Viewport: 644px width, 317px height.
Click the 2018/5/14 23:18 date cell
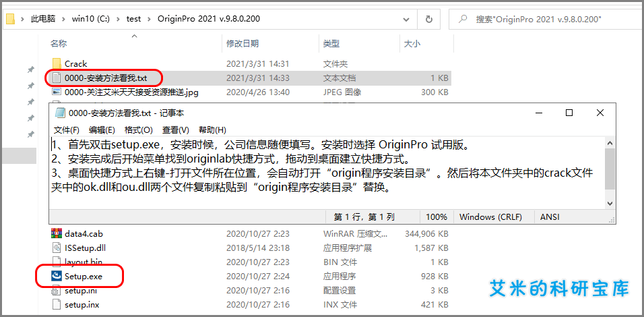click(257, 248)
